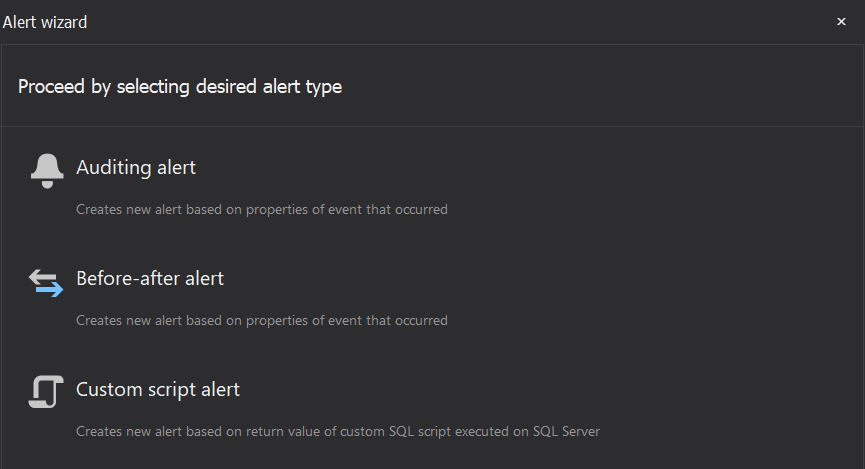Close the Alert wizard dialog

click(x=841, y=22)
